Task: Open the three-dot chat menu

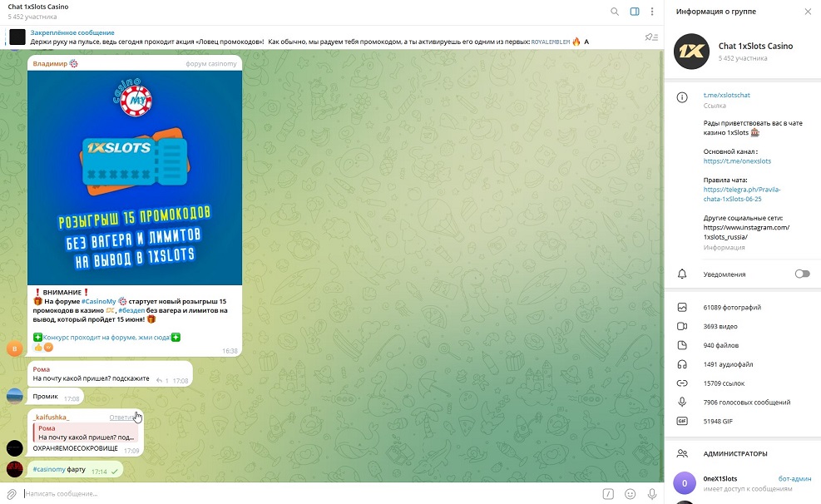Action: pyautogui.click(x=652, y=12)
